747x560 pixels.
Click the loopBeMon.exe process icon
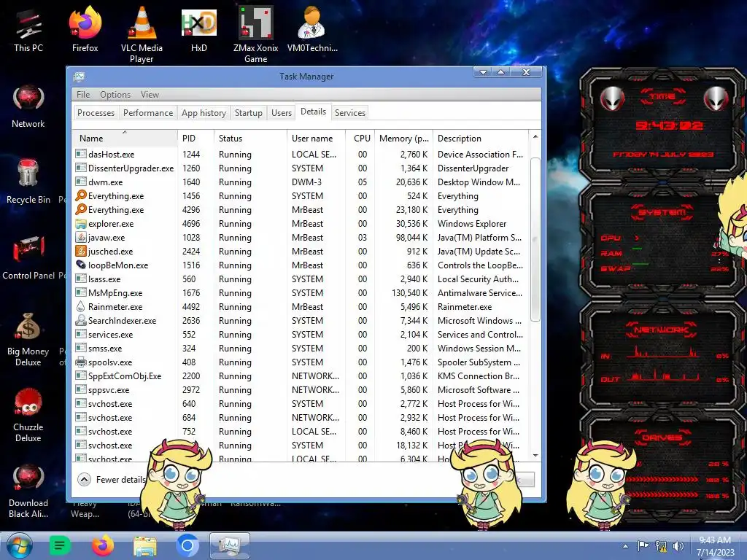81,265
